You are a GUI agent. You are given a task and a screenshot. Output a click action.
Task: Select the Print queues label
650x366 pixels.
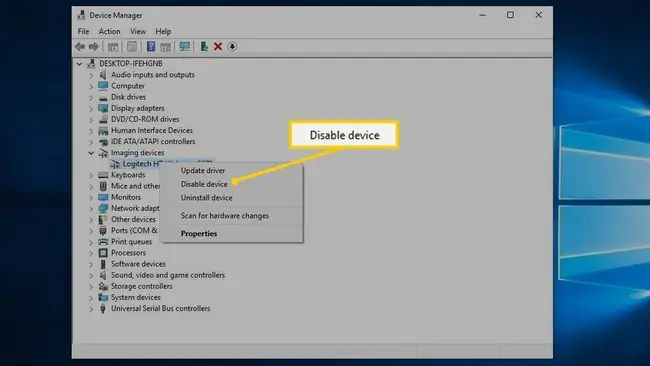(131, 242)
